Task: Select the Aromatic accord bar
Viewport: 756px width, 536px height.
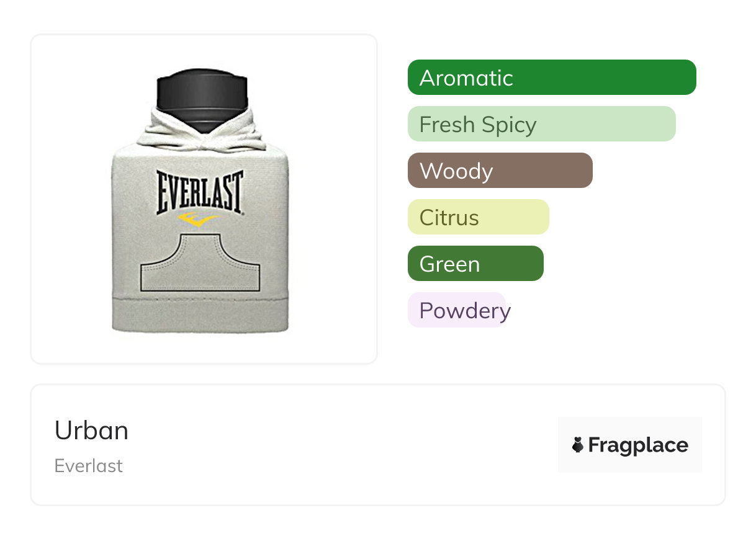Action: pyautogui.click(x=551, y=78)
